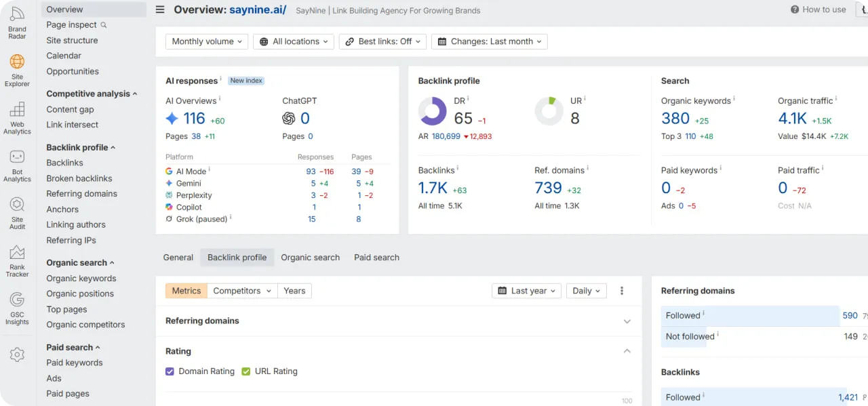
Task: Click the search icon next to Page inspect
Action: [x=104, y=25]
